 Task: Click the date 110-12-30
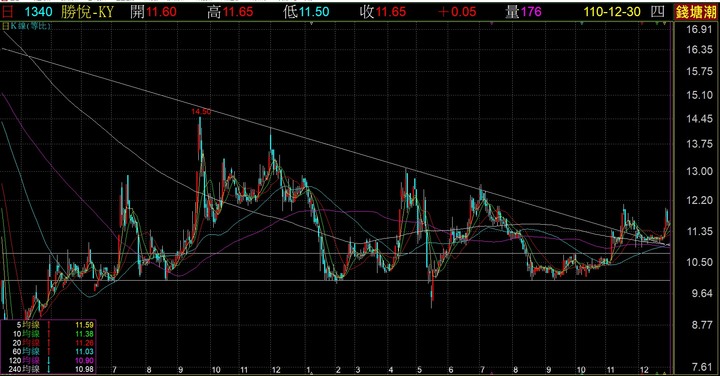(612, 12)
